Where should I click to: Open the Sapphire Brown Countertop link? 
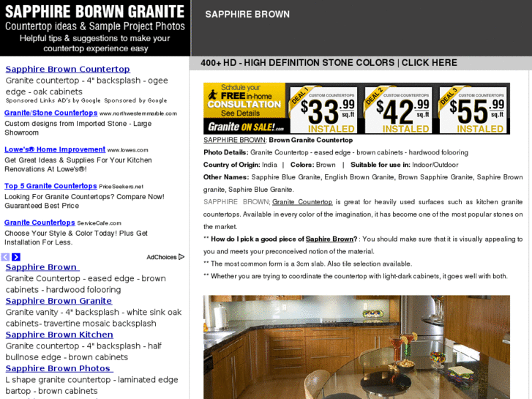coord(68,70)
